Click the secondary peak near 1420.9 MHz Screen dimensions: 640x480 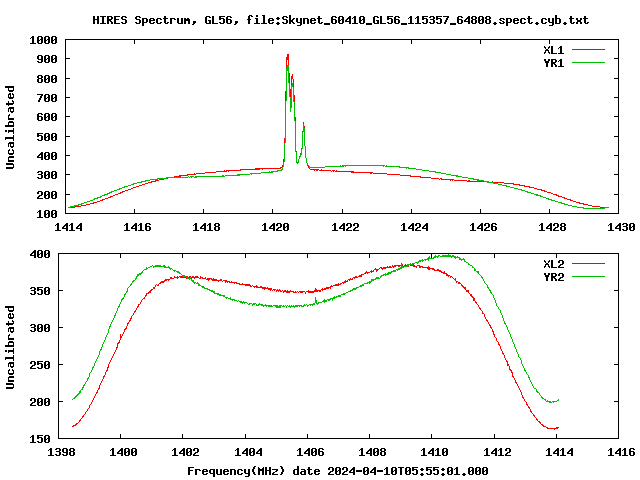tap(304, 124)
